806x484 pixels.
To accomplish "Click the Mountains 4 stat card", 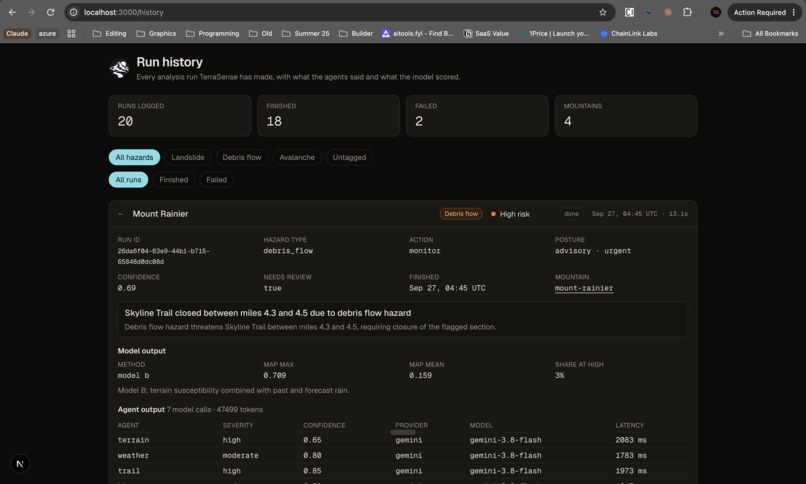I will tap(626, 116).
